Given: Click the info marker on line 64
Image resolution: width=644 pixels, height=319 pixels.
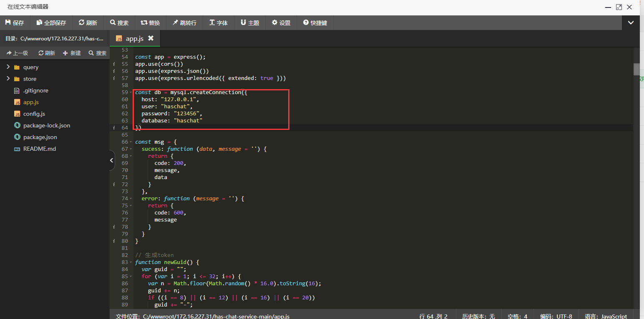Looking at the screenshot, I should [x=114, y=128].
